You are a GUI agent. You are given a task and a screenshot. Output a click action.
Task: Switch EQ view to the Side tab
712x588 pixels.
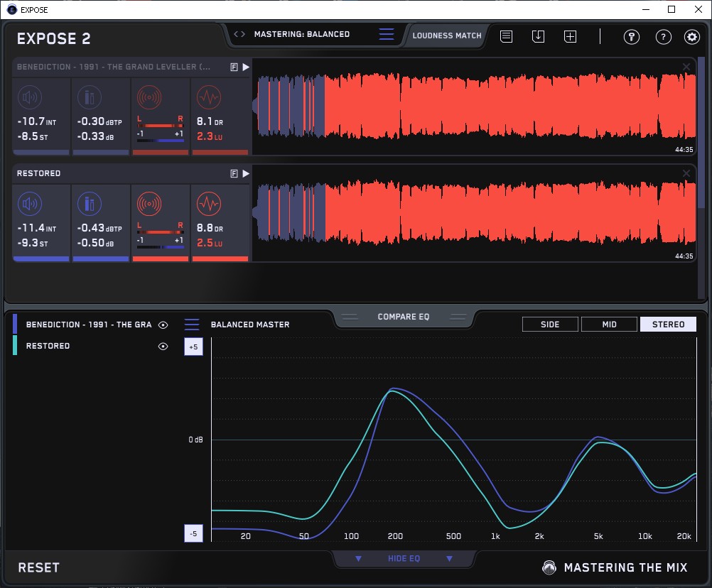pyautogui.click(x=550, y=325)
